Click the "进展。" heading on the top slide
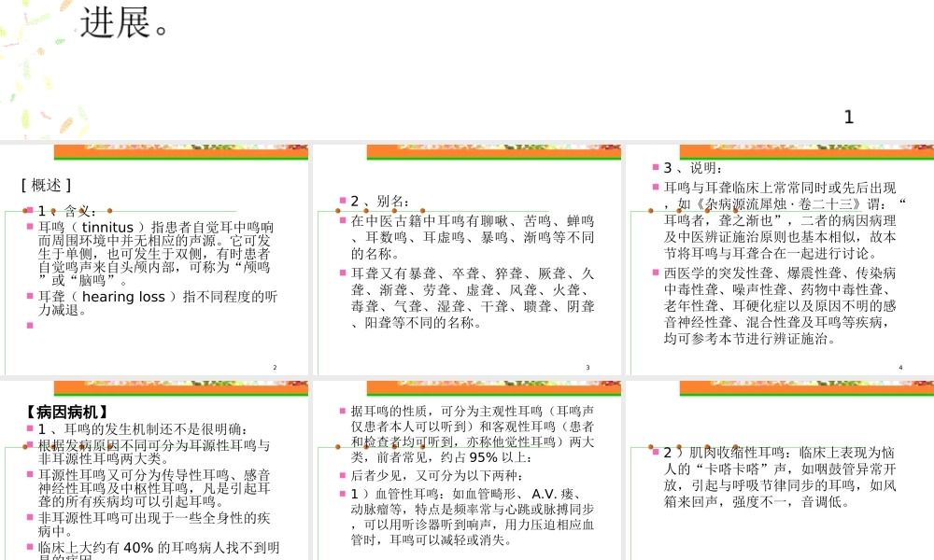 click(x=125, y=21)
